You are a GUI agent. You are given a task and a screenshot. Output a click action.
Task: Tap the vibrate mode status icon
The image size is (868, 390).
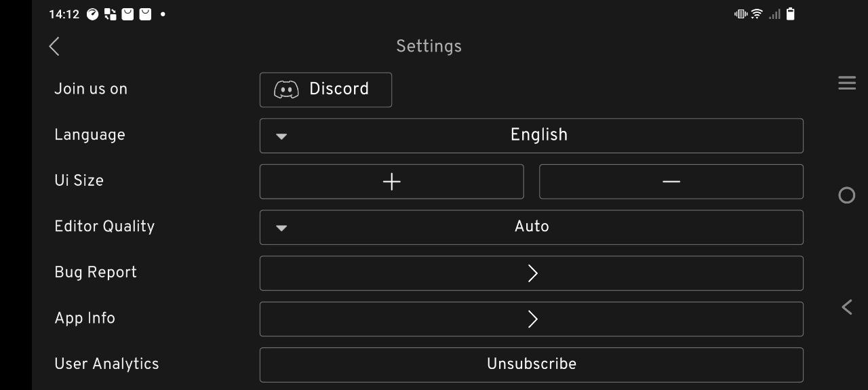click(741, 14)
